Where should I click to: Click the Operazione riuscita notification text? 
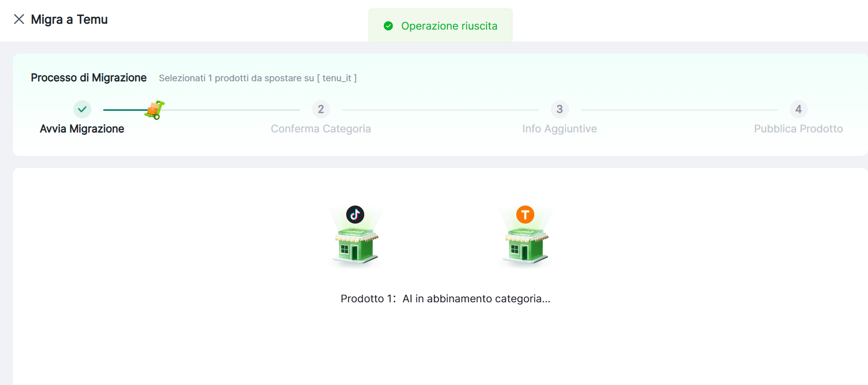click(x=449, y=26)
